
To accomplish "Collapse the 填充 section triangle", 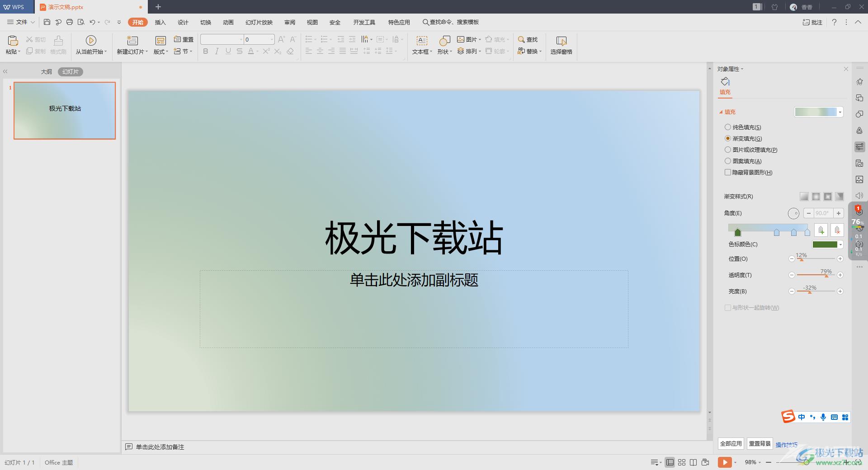I will pyautogui.click(x=721, y=112).
